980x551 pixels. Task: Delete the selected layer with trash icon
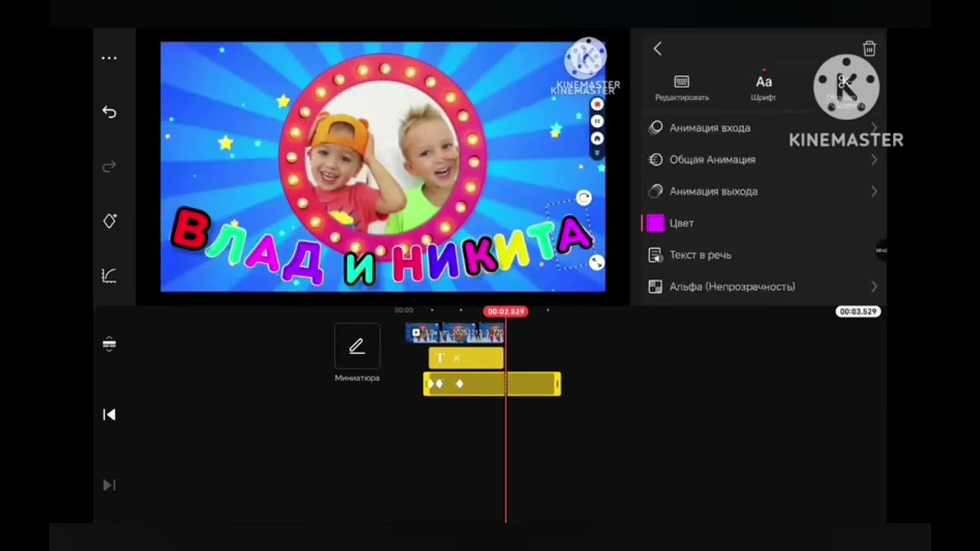(x=869, y=48)
